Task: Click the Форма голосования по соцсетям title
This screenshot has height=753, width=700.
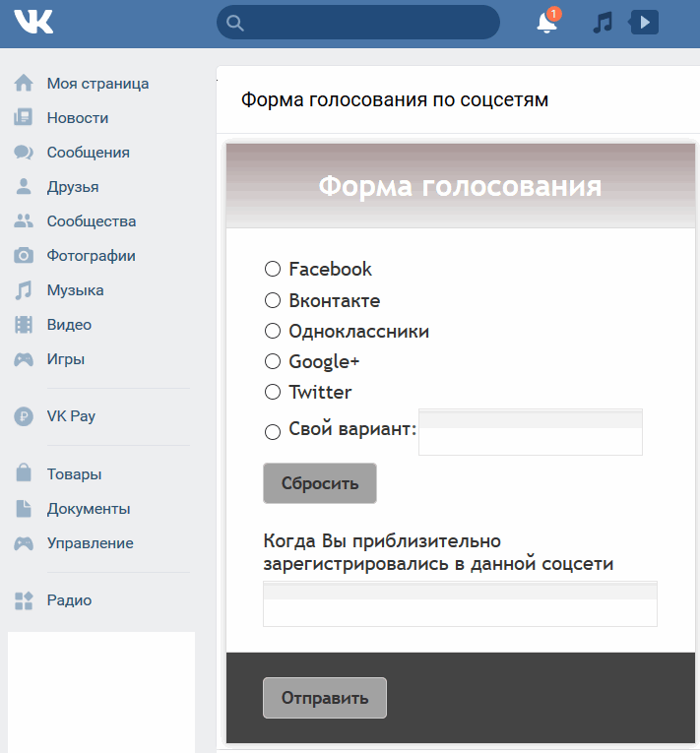Action: (395, 99)
